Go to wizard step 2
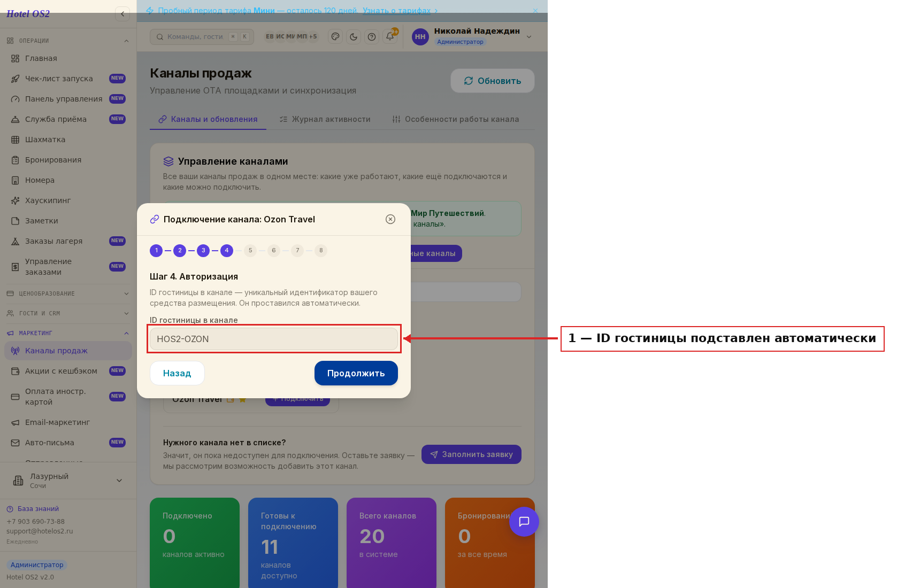 point(180,250)
